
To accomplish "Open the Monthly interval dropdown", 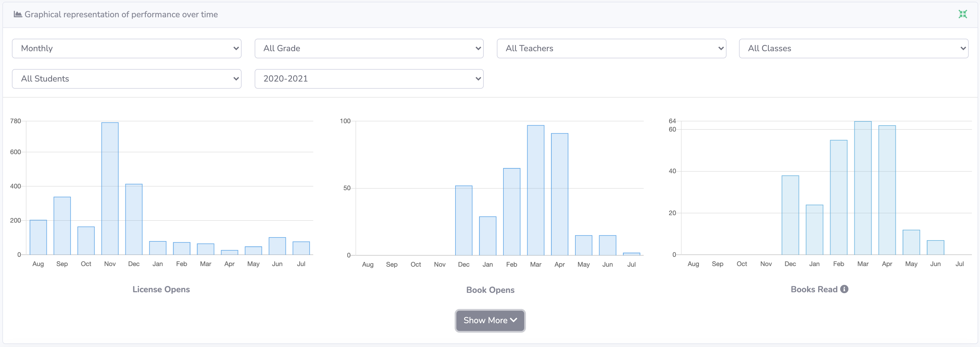I will pyautogui.click(x=126, y=48).
